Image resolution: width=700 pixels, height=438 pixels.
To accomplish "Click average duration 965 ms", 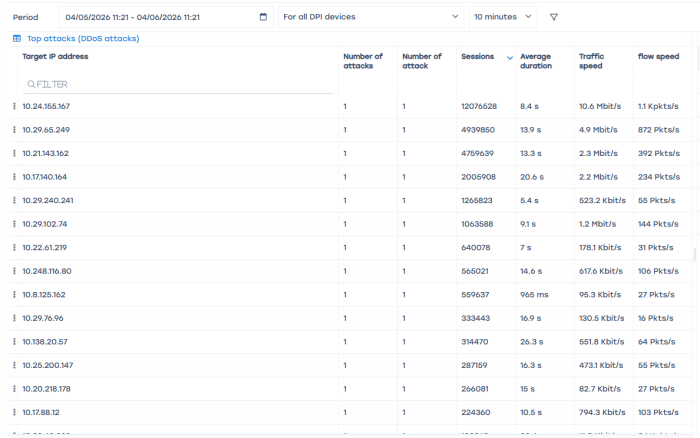I will coord(534,295).
